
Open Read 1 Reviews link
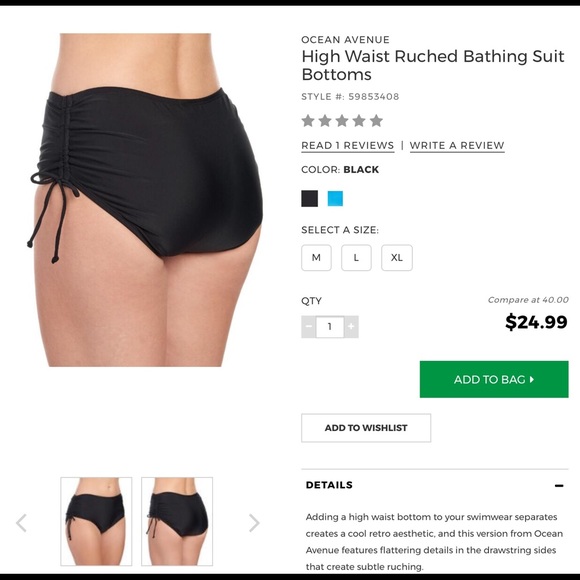(x=348, y=146)
